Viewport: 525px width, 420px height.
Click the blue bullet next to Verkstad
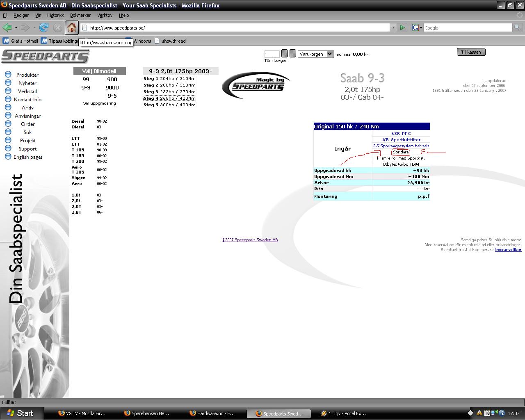[8, 91]
